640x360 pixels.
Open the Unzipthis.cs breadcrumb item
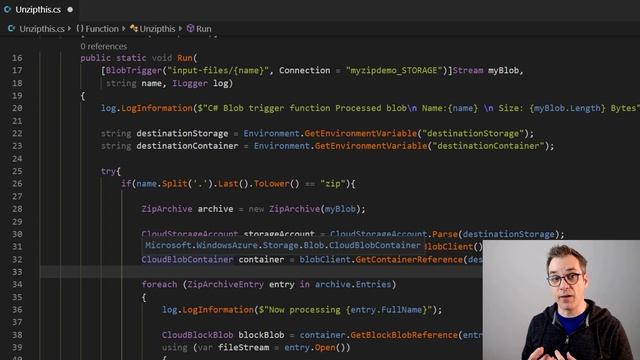42,29
